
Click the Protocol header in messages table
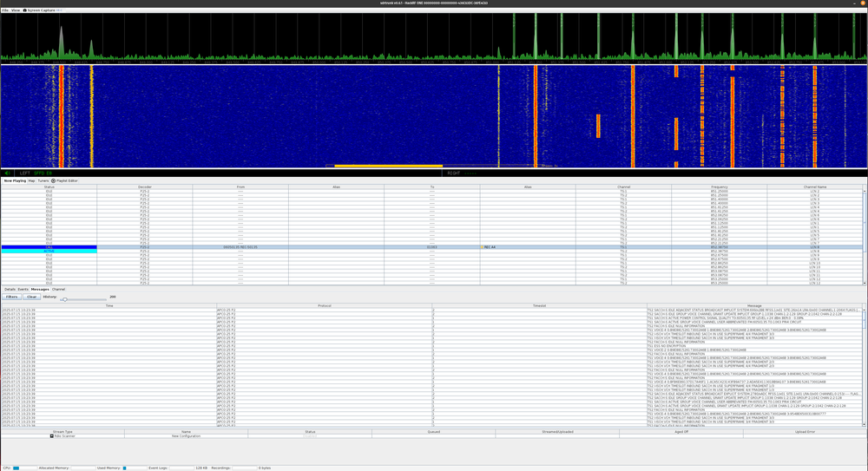tap(325, 305)
